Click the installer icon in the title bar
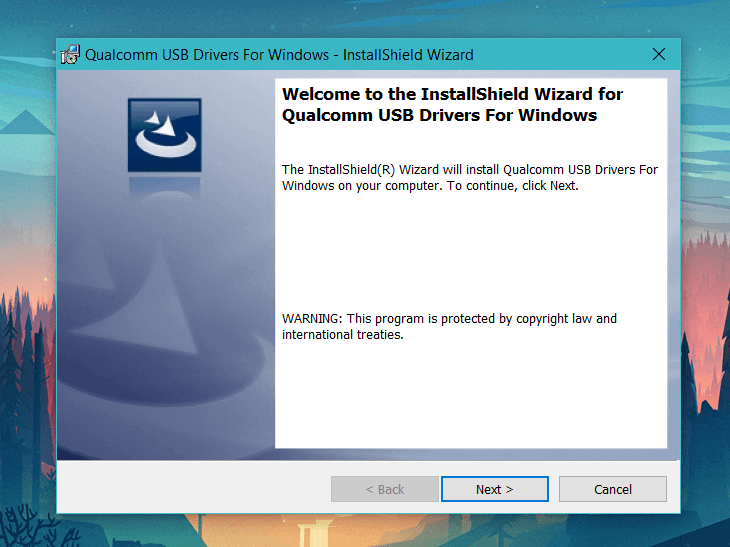 (x=70, y=54)
